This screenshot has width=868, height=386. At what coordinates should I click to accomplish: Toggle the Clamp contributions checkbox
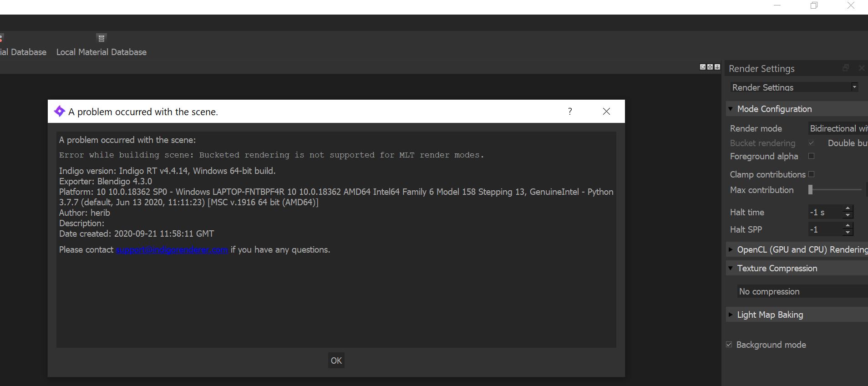point(811,174)
